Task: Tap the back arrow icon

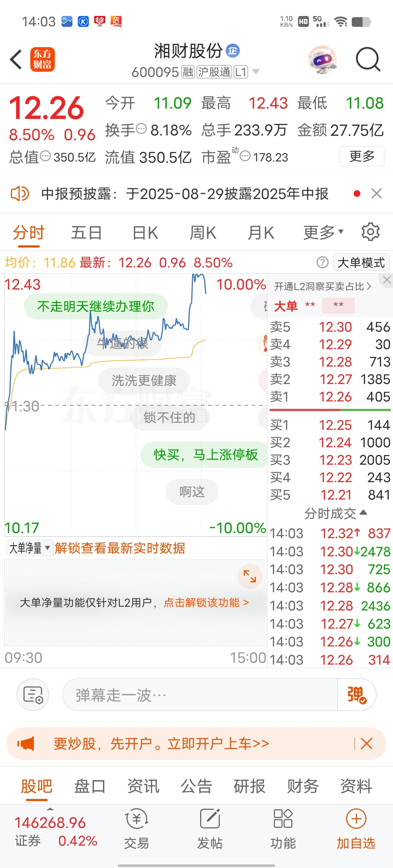Action: pos(16,59)
